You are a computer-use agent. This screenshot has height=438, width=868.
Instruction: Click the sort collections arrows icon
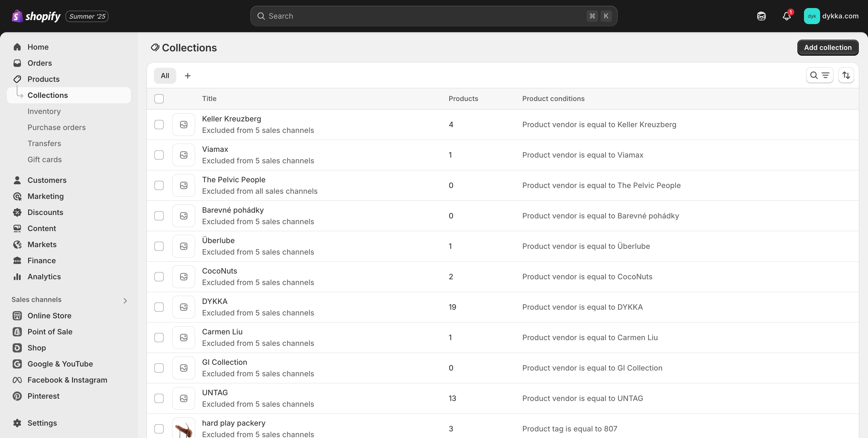point(846,75)
